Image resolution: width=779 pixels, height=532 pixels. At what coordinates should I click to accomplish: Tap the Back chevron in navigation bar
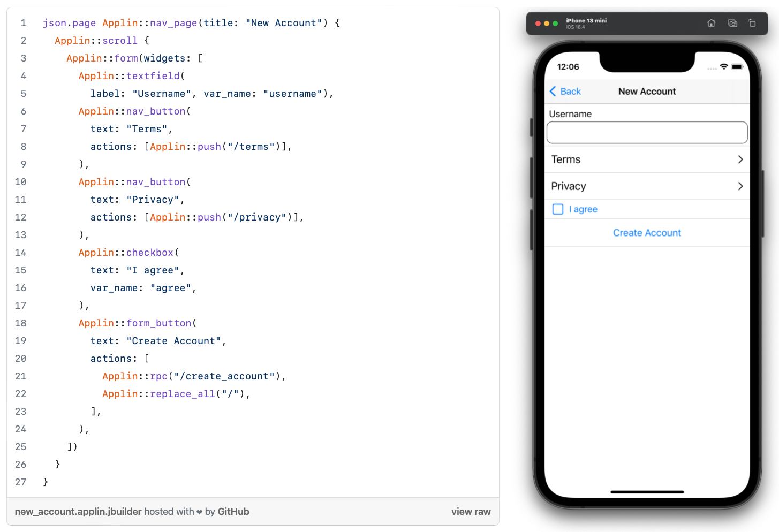553,92
